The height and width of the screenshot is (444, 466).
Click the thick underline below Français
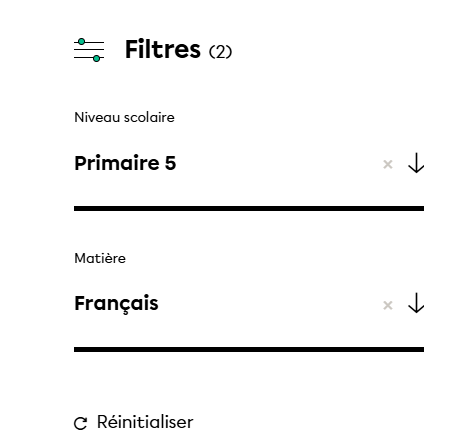[x=249, y=349]
